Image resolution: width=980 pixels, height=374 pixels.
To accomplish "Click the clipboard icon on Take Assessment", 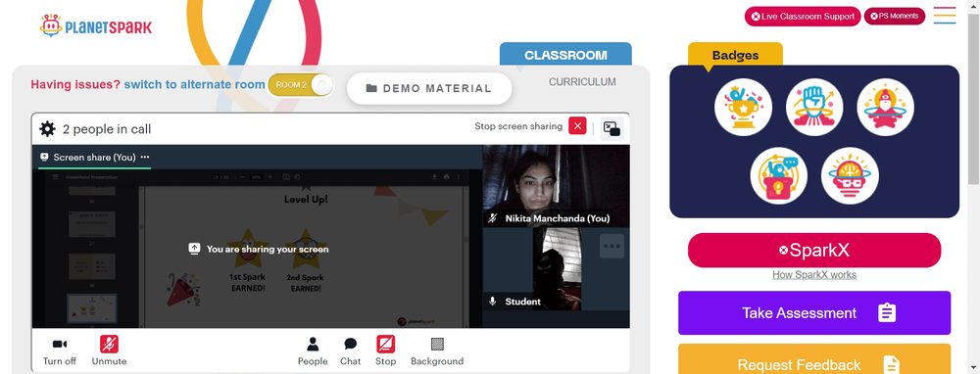I will pos(887,313).
